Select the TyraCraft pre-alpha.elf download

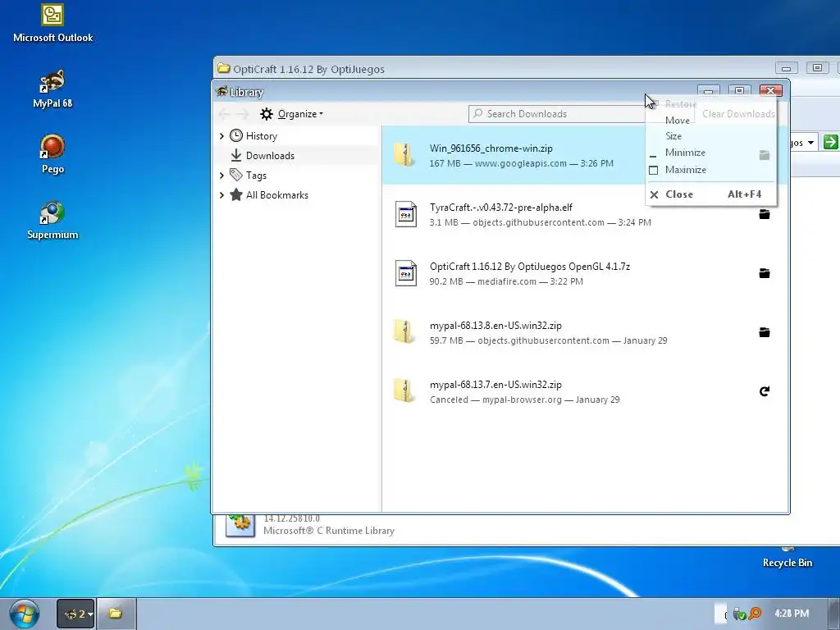point(585,214)
